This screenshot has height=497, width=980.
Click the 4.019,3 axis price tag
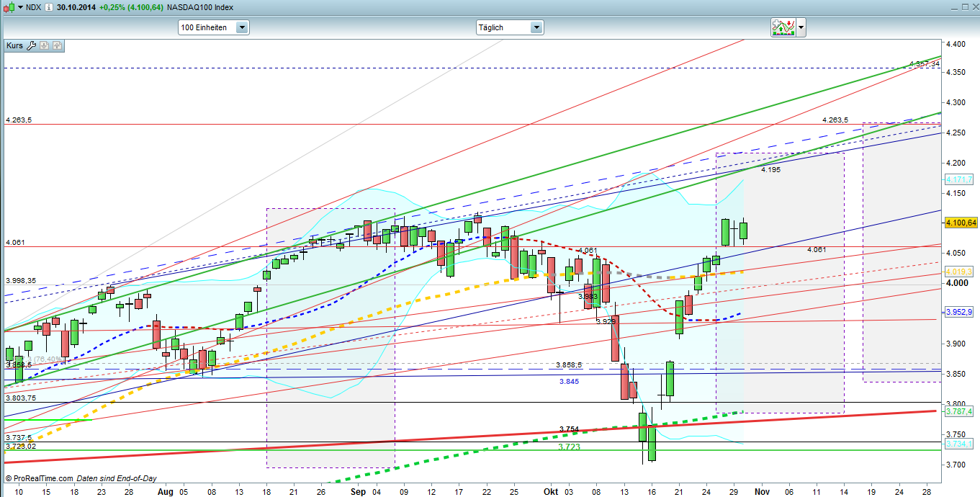coord(958,272)
